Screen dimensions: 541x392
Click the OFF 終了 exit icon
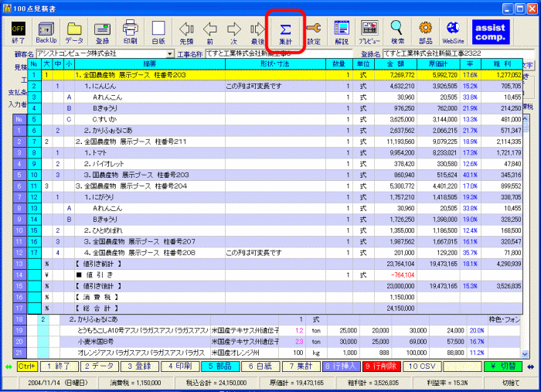[x=18, y=32]
